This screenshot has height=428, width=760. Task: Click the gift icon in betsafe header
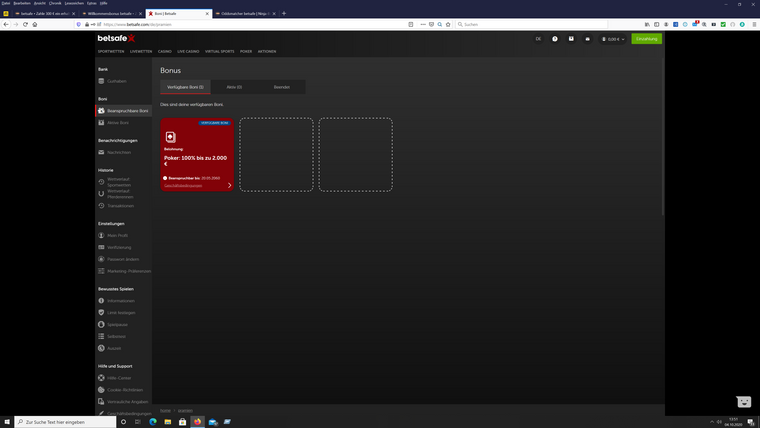(587, 39)
